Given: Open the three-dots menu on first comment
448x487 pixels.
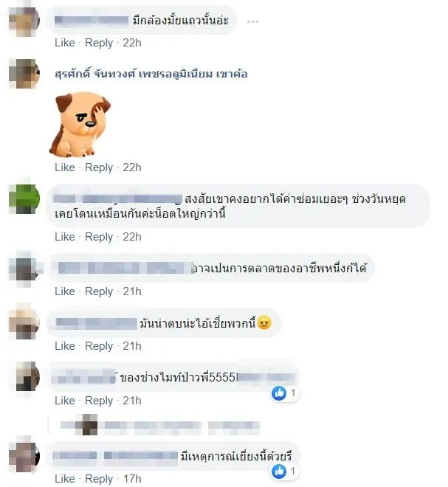Looking at the screenshot, I should (252, 21).
